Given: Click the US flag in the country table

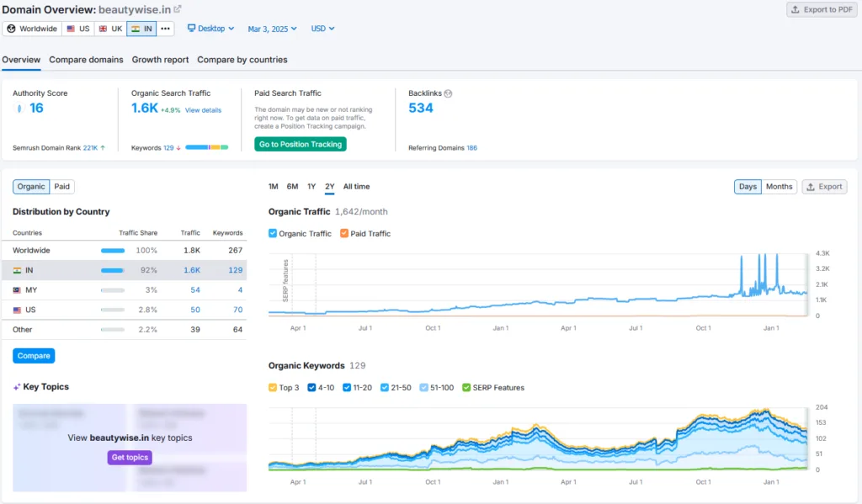Looking at the screenshot, I should click(x=17, y=310).
